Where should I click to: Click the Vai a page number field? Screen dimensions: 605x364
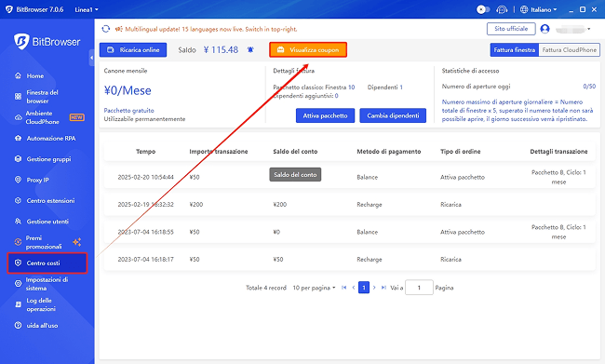coord(419,288)
